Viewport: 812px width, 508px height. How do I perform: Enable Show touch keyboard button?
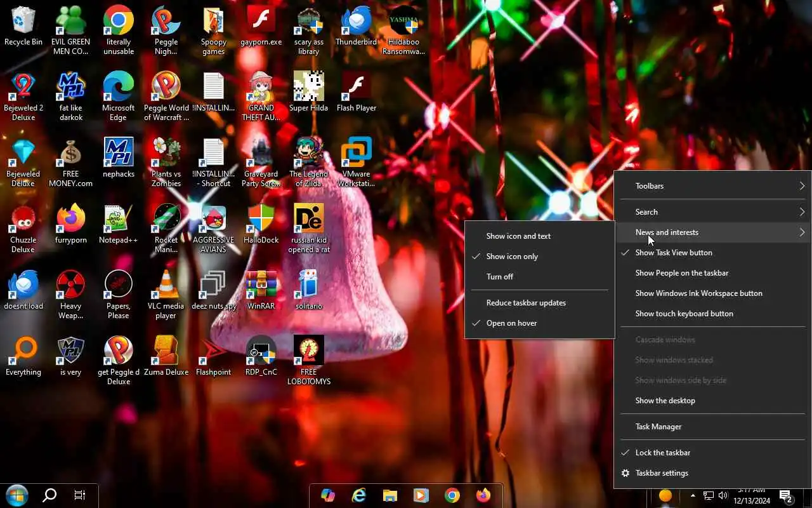pyautogui.click(x=712, y=314)
